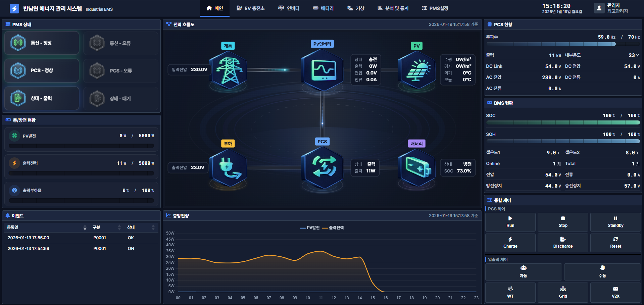Viewport: 644px width, 305px height.
Task: Sort events by 등록일 column arrow
Action: click(x=85, y=227)
